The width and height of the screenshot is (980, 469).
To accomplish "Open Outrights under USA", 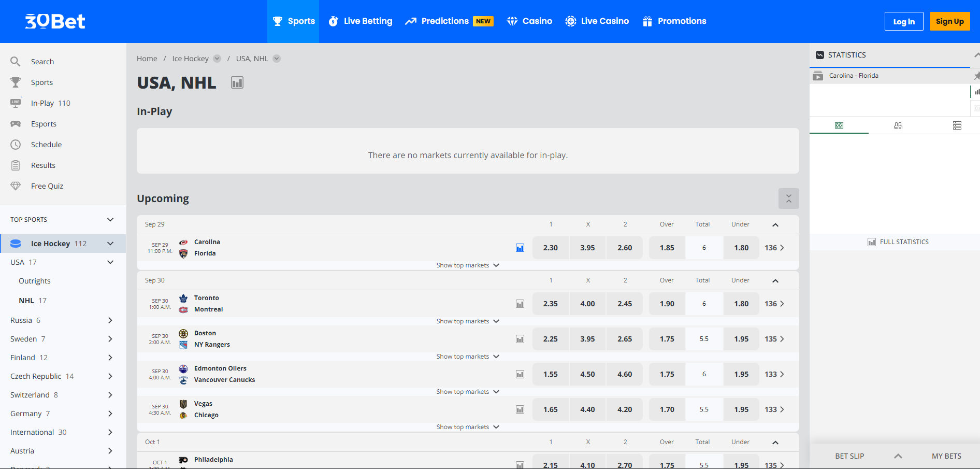I will [35, 281].
